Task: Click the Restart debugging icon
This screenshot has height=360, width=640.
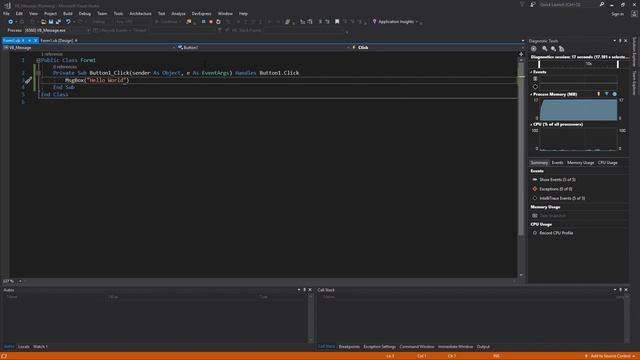Action: click(x=218, y=22)
